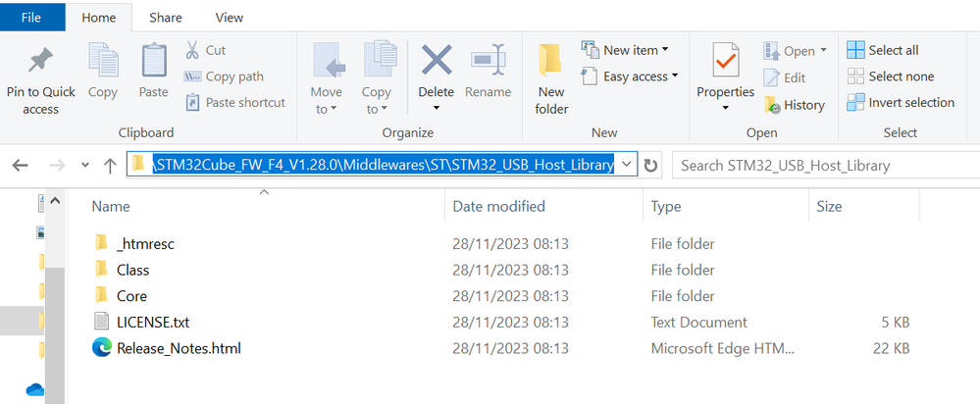Click the Rename icon
This screenshot has width=980, height=404.
coord(489,61)
